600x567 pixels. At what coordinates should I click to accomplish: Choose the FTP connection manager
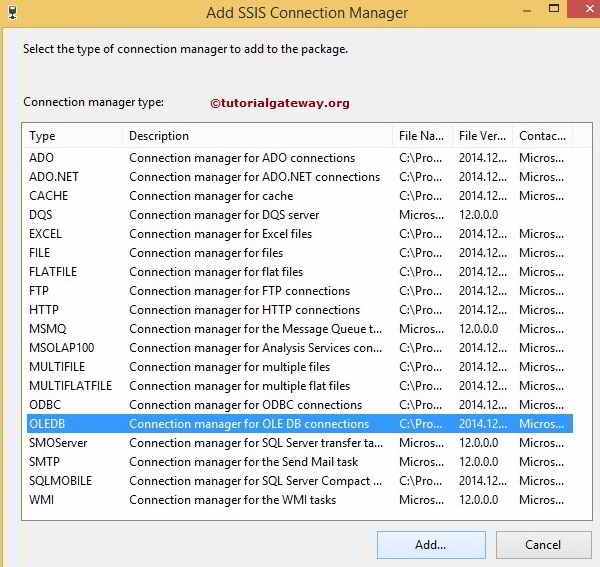[x=300, y=291]
